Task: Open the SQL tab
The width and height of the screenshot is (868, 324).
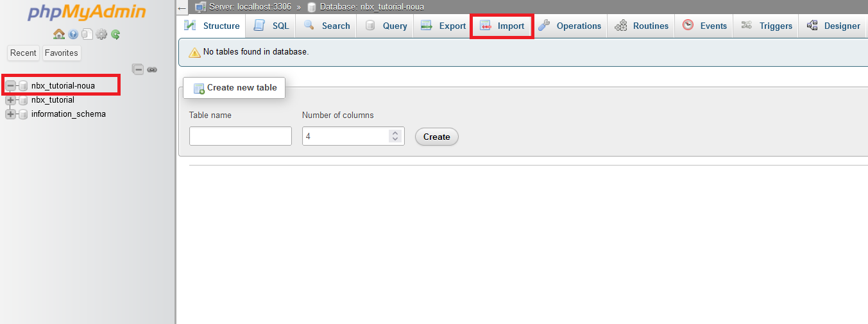Action: coord(271,26)
